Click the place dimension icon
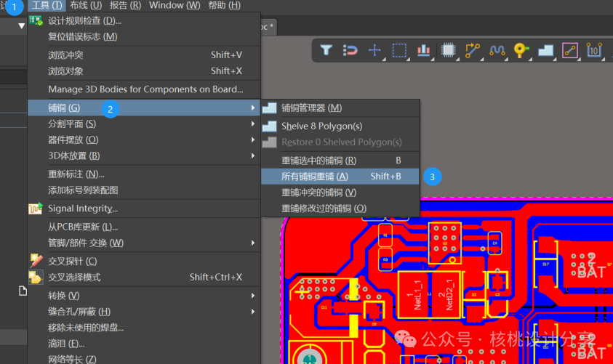The image size is (613, 364). point(594,50)
